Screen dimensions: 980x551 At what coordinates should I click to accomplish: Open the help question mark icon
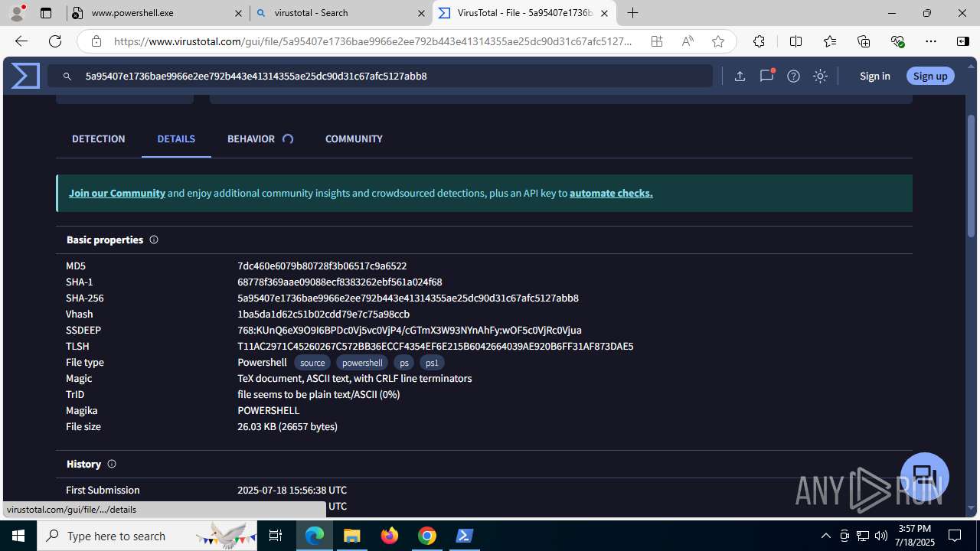793,76
